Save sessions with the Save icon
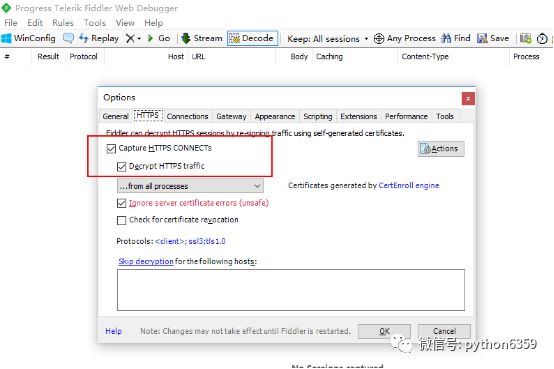The height and width of the screenshot is (369, 554). click(493, 38)
